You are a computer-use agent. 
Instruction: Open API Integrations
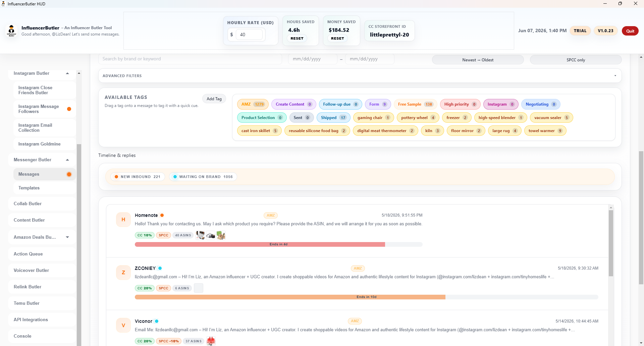(42, 320)
